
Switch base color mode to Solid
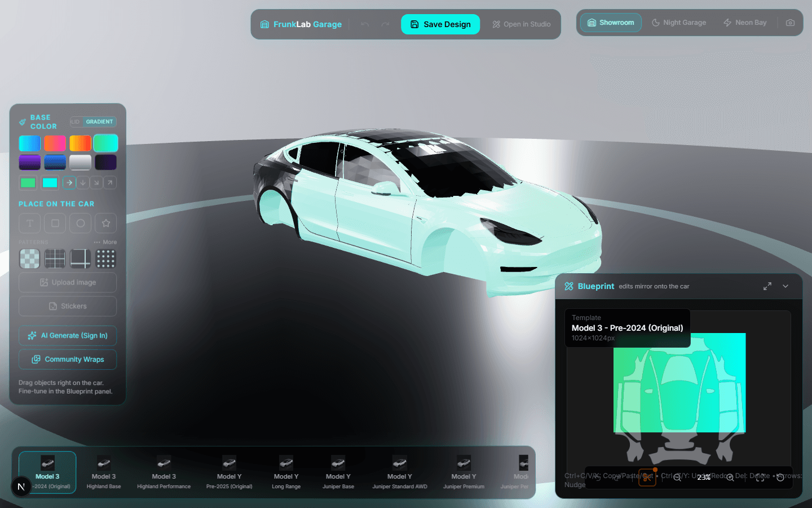pos(76,122)
